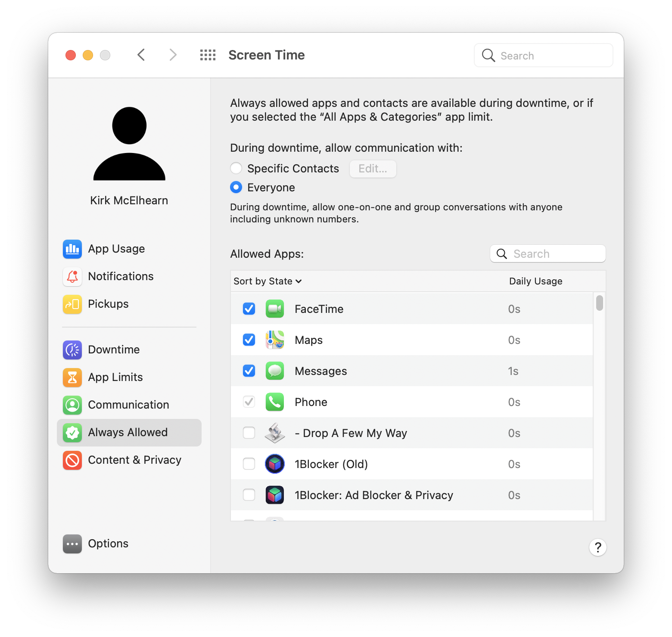Open Content & Privacy settings
This screenshot has height=637, width=672.
point(129,460)
